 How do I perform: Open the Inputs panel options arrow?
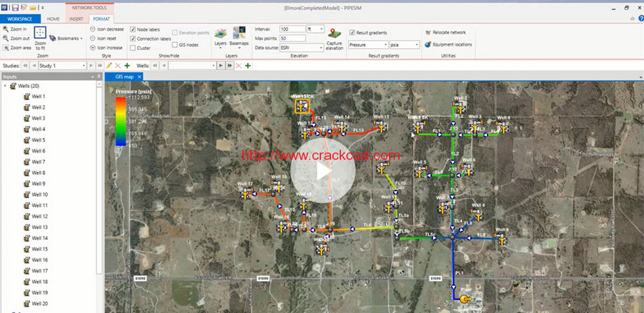[93, 77]
